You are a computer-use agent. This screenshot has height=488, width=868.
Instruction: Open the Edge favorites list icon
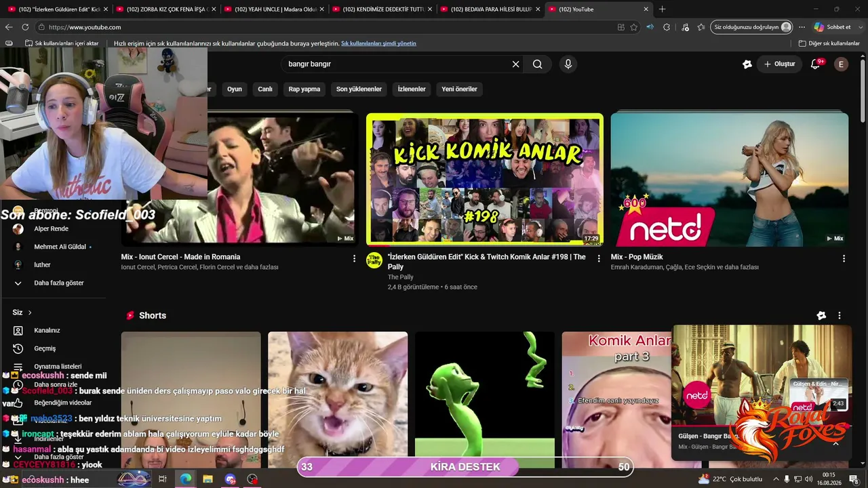(701, 27)
